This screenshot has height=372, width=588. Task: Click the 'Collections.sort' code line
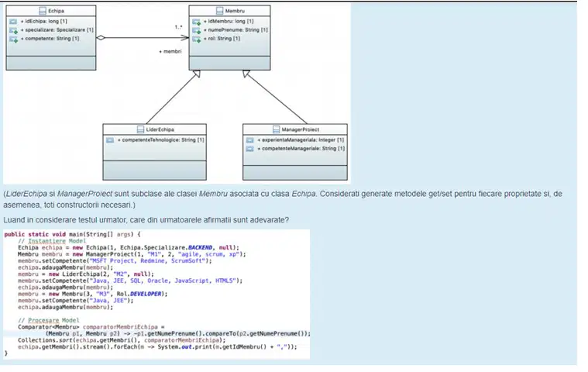[122, 340]
